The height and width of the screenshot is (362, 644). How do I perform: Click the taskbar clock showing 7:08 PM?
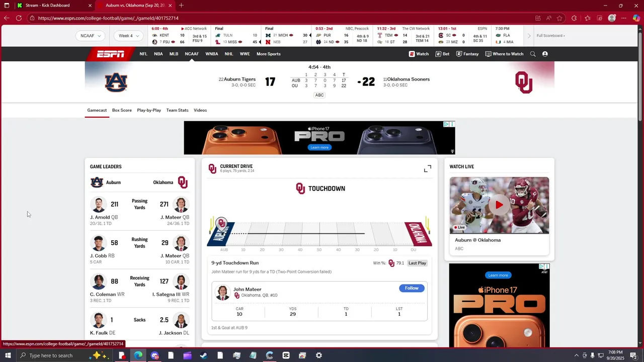coord(615,355)
